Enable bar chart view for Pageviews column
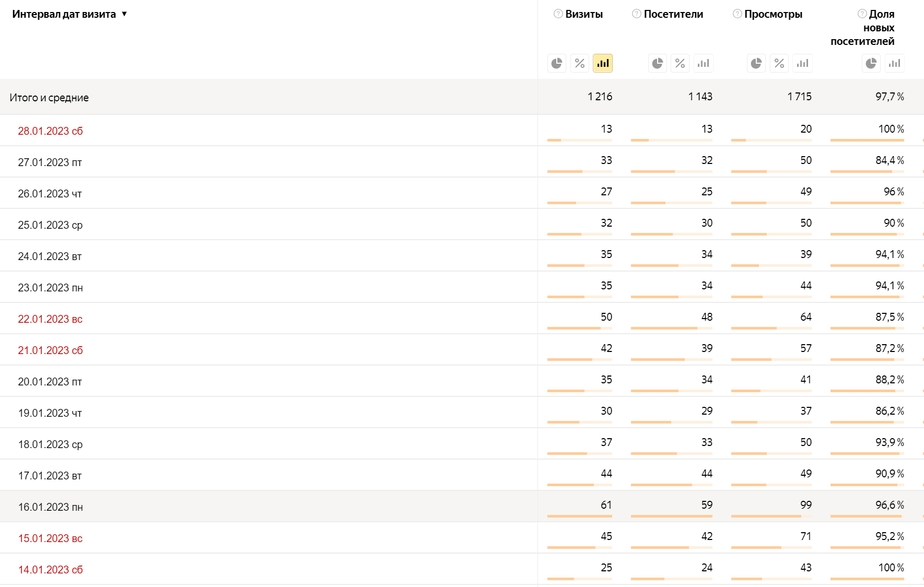 pyautogui.click(x=803, y=63)
